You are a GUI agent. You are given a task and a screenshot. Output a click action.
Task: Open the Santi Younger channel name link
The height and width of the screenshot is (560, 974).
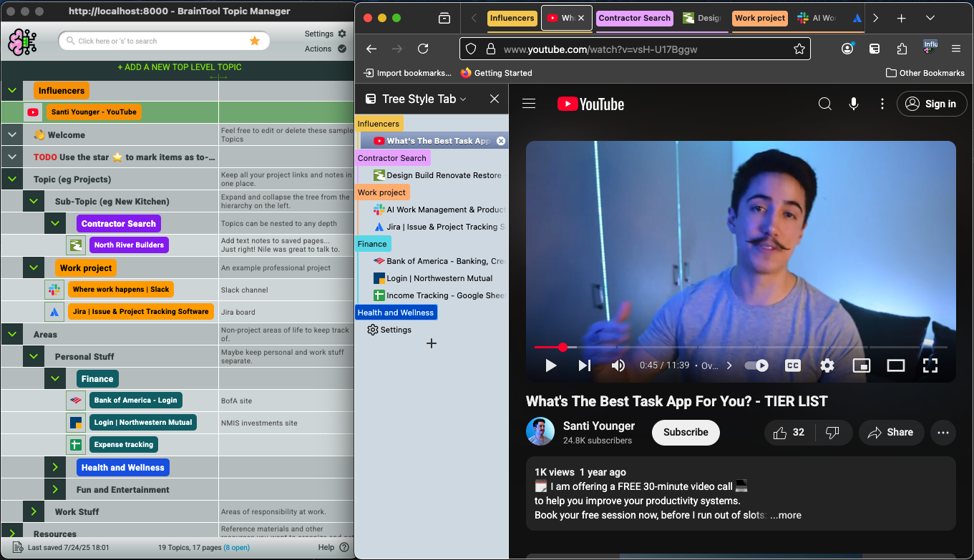click(599, 426)
